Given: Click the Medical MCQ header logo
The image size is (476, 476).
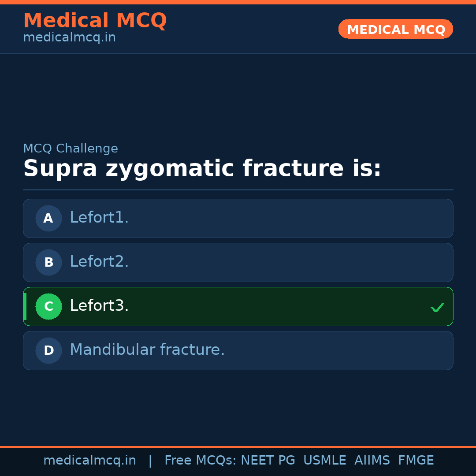Looking at the screenshot, I should pos(95,20).
